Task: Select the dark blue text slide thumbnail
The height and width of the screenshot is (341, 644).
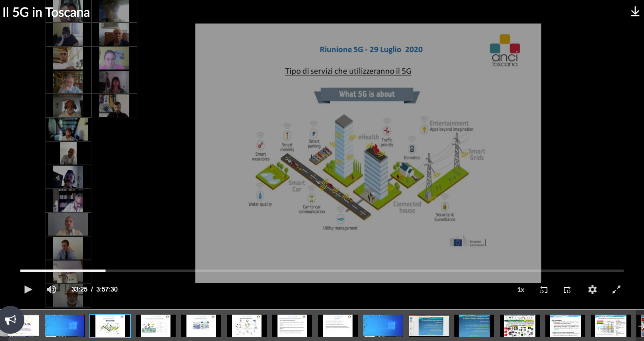Action: [474, 326]
